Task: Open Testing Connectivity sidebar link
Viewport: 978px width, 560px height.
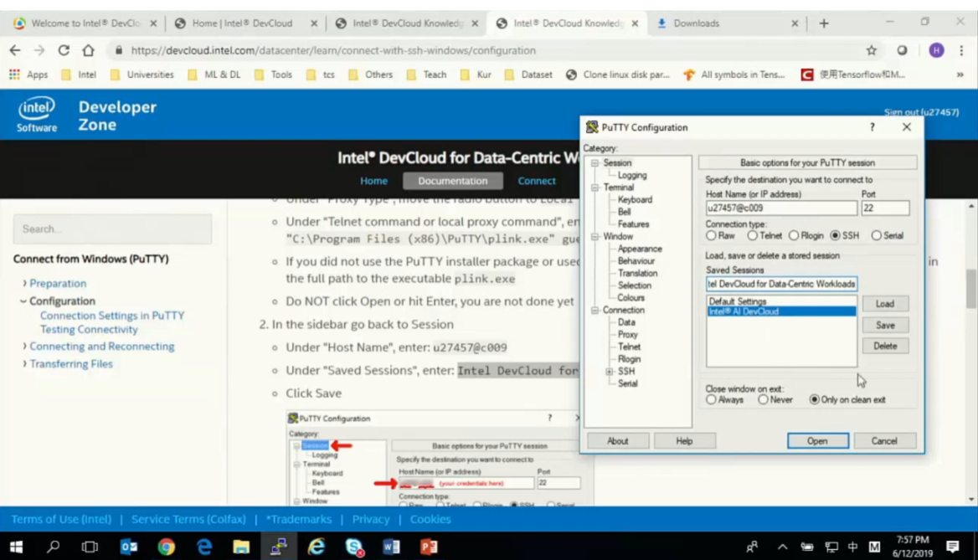Action: point(90,329)
